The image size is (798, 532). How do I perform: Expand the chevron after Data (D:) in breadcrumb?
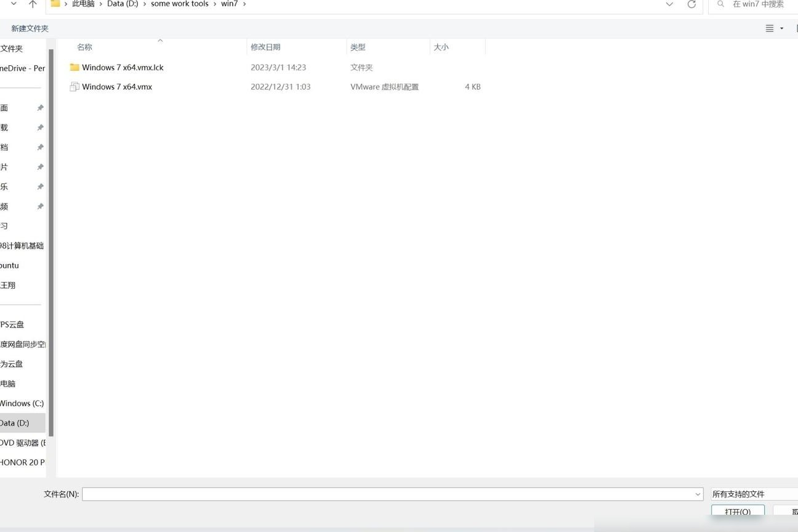click(145, 4)
